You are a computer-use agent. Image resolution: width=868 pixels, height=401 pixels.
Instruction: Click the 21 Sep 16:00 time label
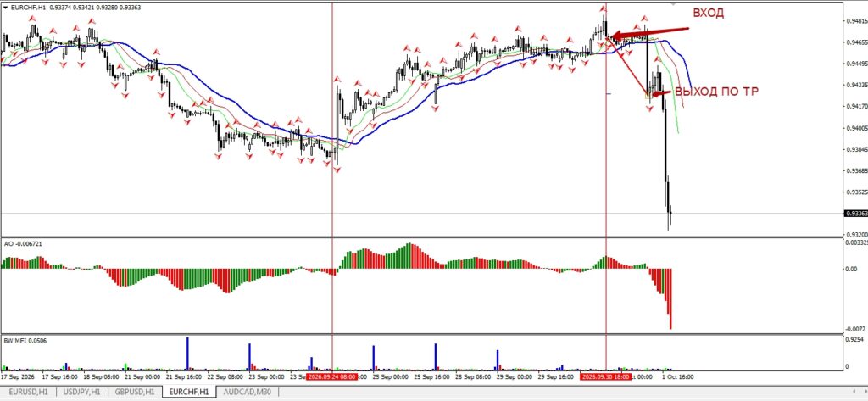tap(184, 376)
